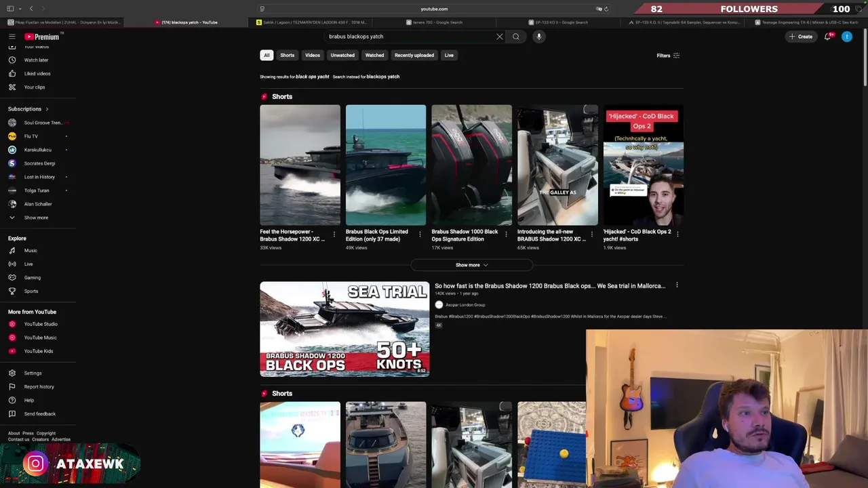Open the more options menu for the Sea Trial video
Viewport: 868px width, 488px height.
(x=677, y=285)
